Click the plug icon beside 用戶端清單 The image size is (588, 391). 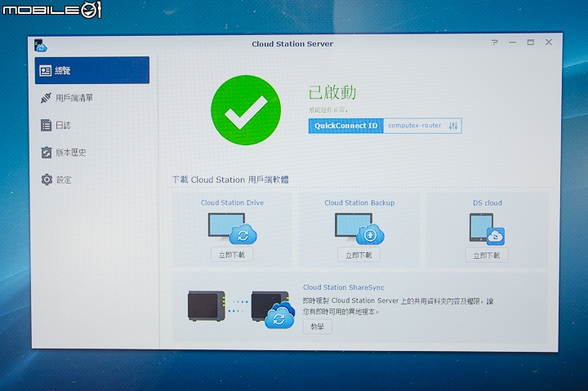46,98
